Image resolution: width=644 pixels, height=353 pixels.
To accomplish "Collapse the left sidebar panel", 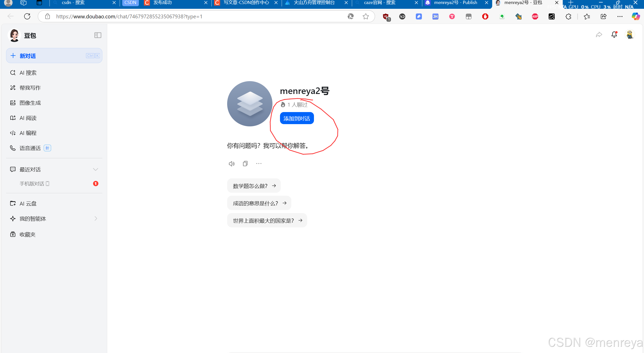I will [x=98, y=35].
